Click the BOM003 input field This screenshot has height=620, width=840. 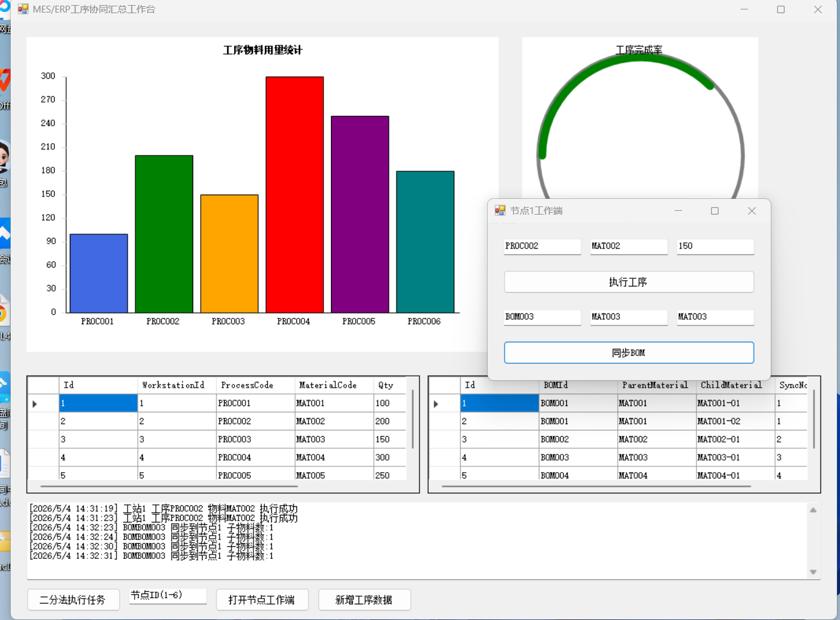[x=542, y=317]
